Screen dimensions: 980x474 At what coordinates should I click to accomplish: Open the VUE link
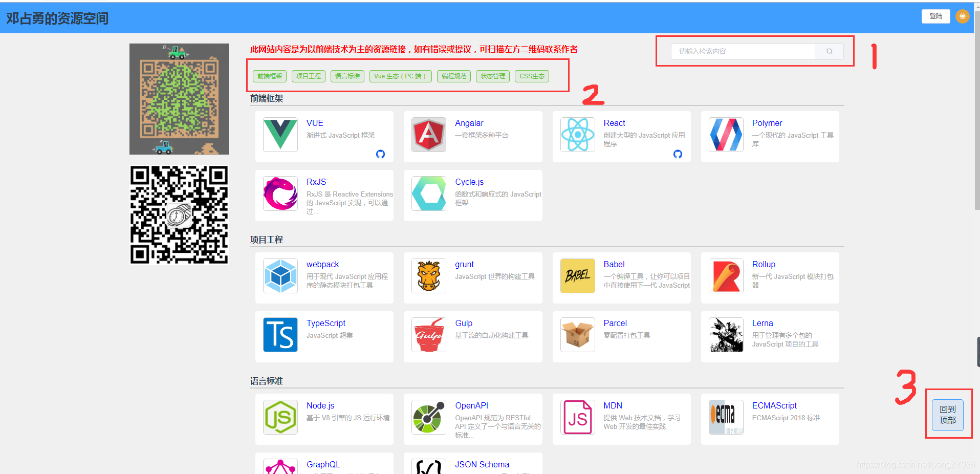(315, 123)
